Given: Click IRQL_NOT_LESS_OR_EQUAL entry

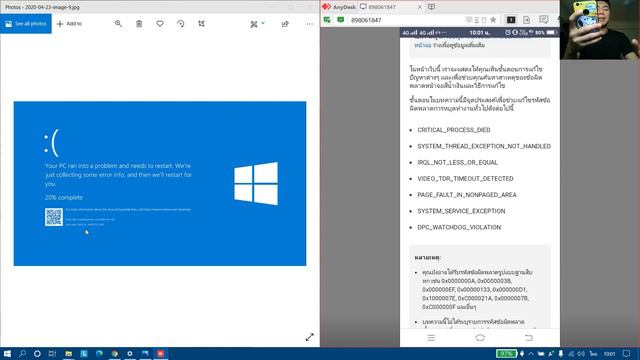Looking at the screenshot, I should pyautogui.click(x=457, y=162).
